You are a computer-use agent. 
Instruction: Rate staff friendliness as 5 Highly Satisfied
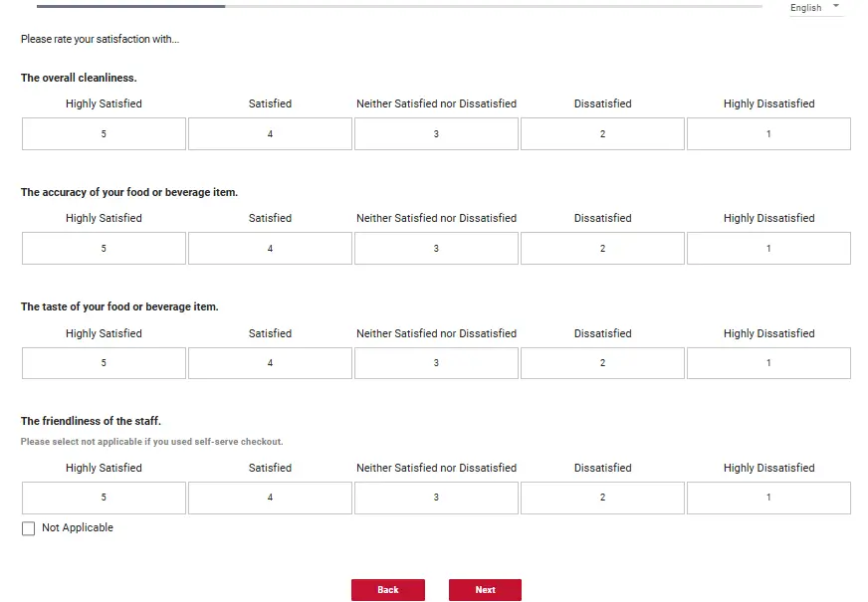pyautogui.click(x=104, y=498)
